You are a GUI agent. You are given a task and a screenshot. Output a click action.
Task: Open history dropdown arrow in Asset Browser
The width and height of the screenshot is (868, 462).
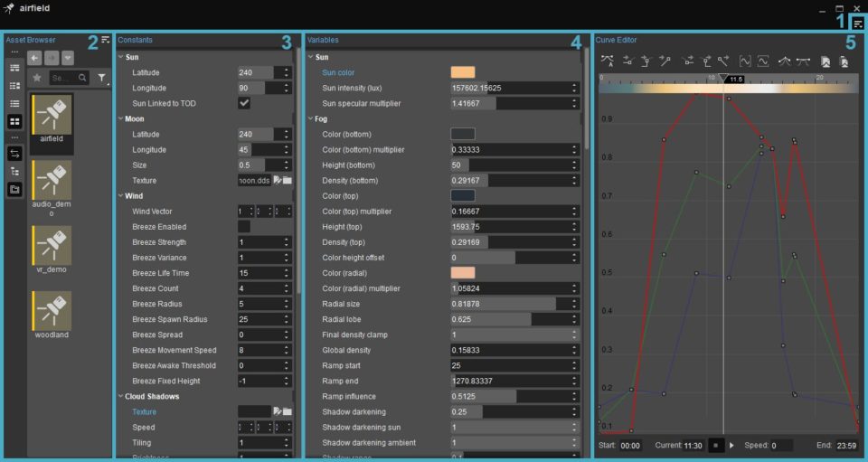pyautogui.click(x=68, y=58)
